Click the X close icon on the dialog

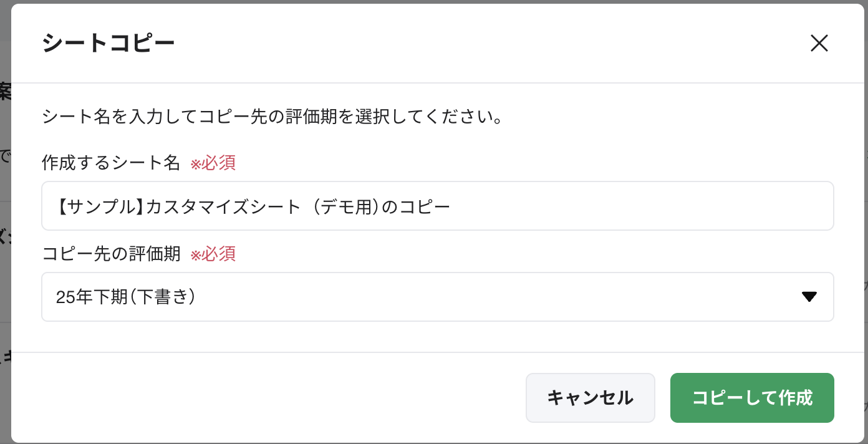coord(819,44)
